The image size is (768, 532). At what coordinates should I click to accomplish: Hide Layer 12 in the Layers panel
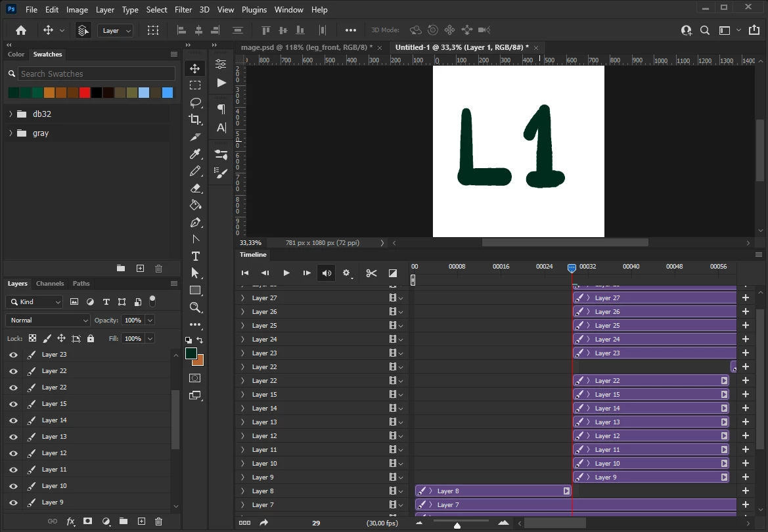pyautogui.click(x=13, y=453)
